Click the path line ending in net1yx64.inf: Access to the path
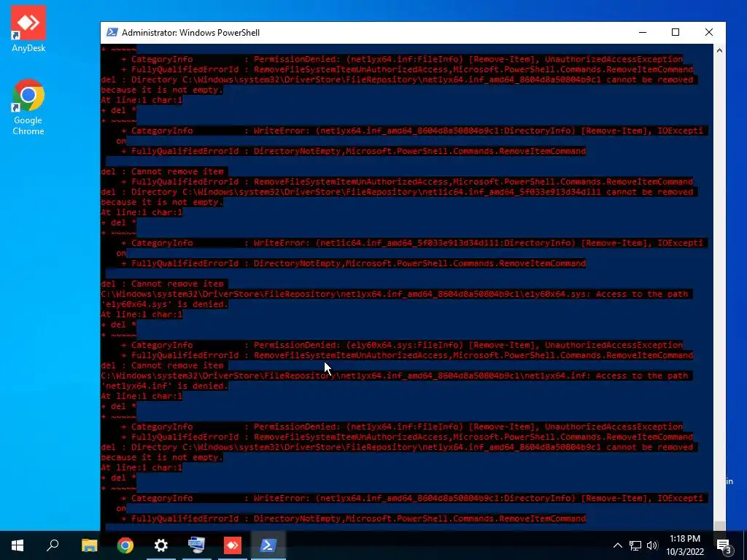This screenshot has width=747, height=560. coord(395,376)
